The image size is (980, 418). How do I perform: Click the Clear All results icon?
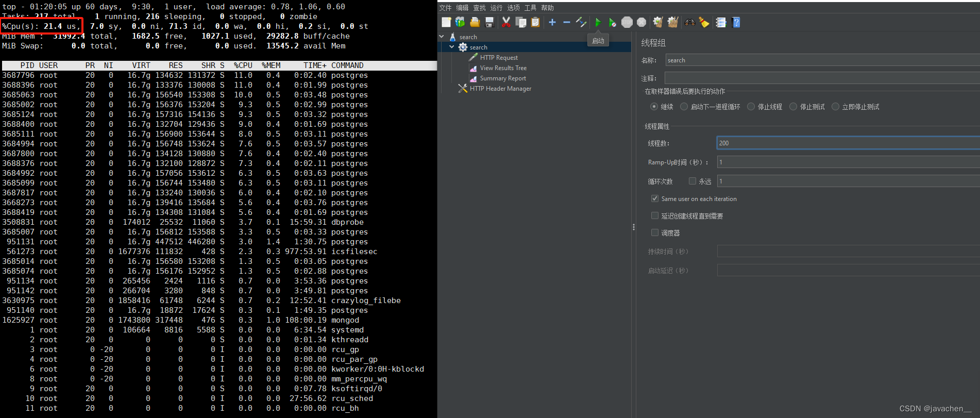tap(673, 22)
